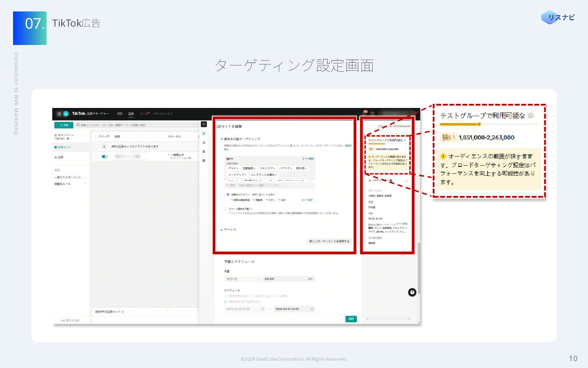588x368 pixels.
Task: Click the gear icon under キャンペーン selection
Action: pyautogui.click(x=68, y=139)
